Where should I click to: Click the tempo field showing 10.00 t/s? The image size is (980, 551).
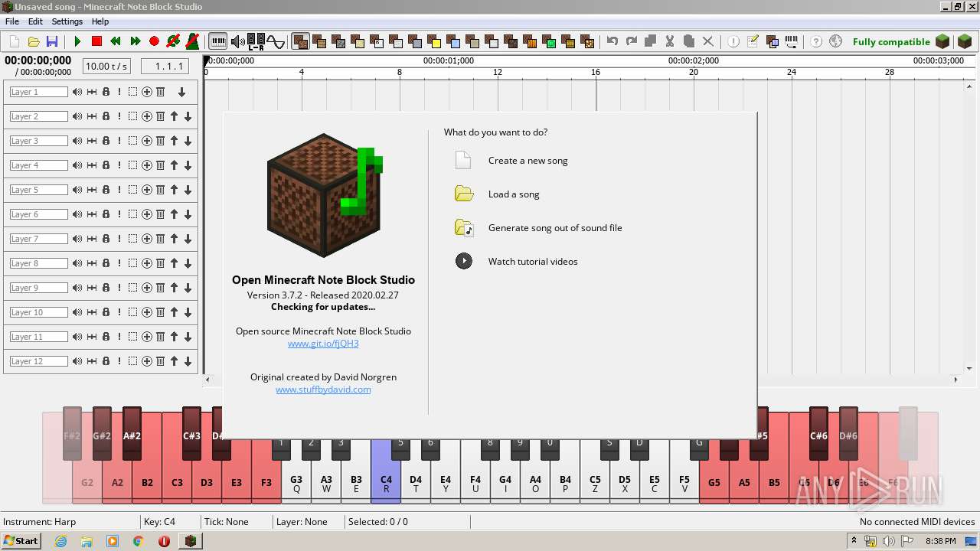click(106, 67)
